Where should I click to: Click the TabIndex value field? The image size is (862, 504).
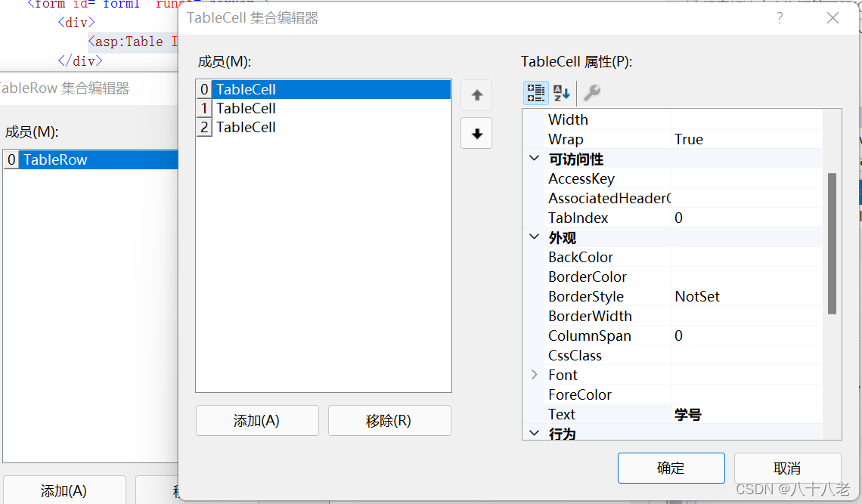point(747,218)
